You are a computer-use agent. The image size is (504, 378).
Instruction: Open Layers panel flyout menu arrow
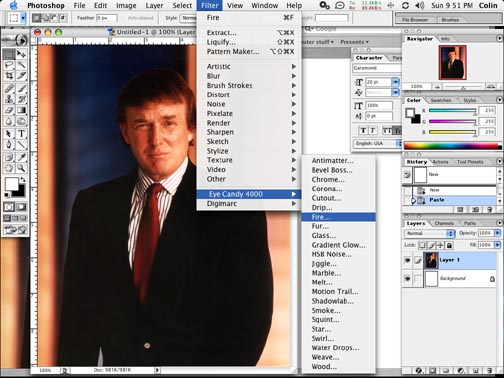click(499, 223)
